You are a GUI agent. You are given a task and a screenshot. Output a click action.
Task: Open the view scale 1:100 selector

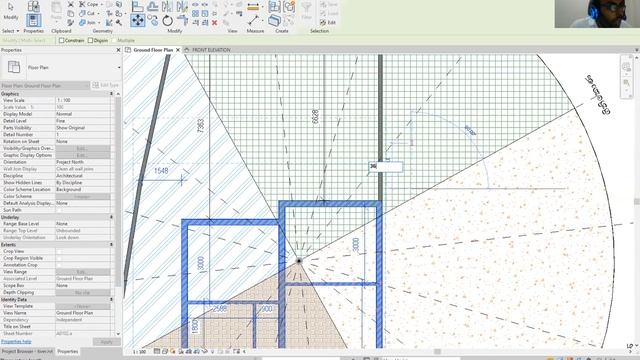[x=140, y=351]
